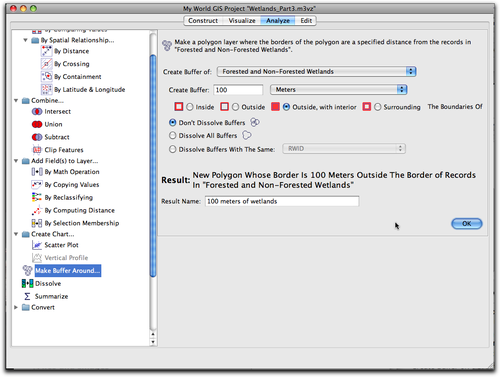
Task: Choose Dissolve Buffers With The Same option
Action: pos(172,149)
